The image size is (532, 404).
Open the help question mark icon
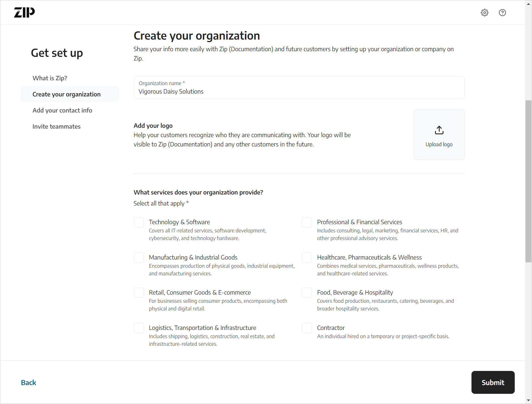tap(502, 12)
